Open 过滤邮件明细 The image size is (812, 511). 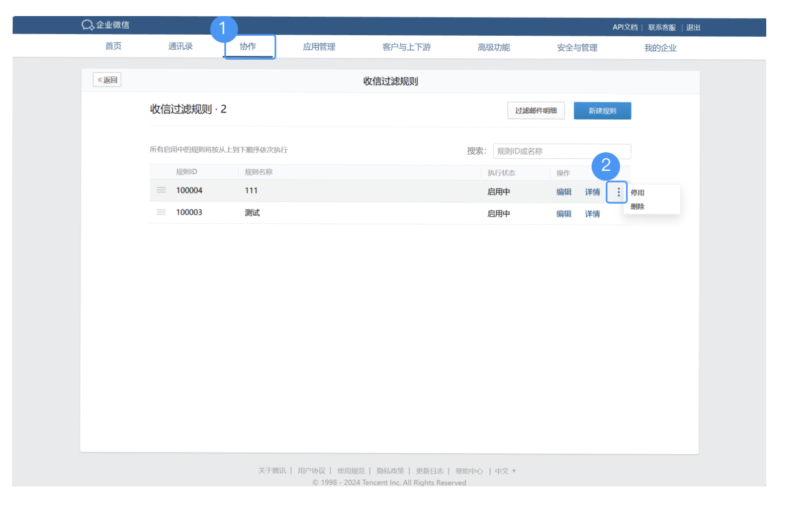click(x=536, y=111)
